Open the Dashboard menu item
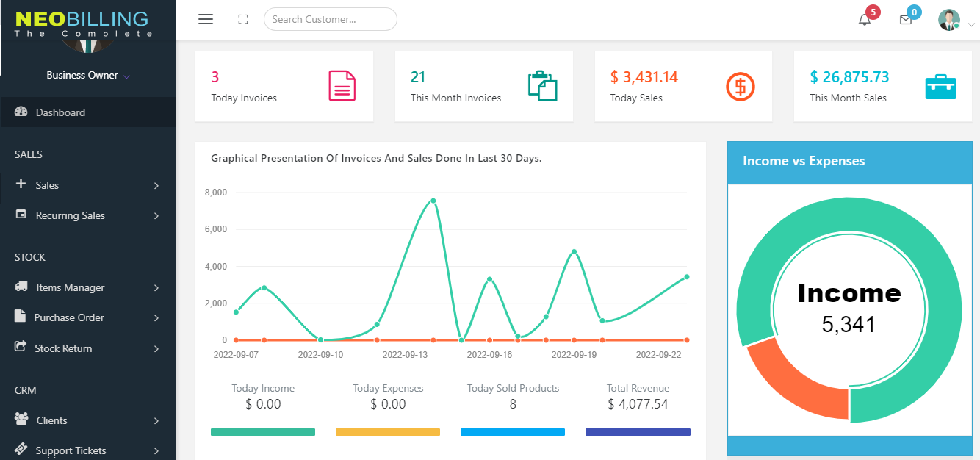 60,112
